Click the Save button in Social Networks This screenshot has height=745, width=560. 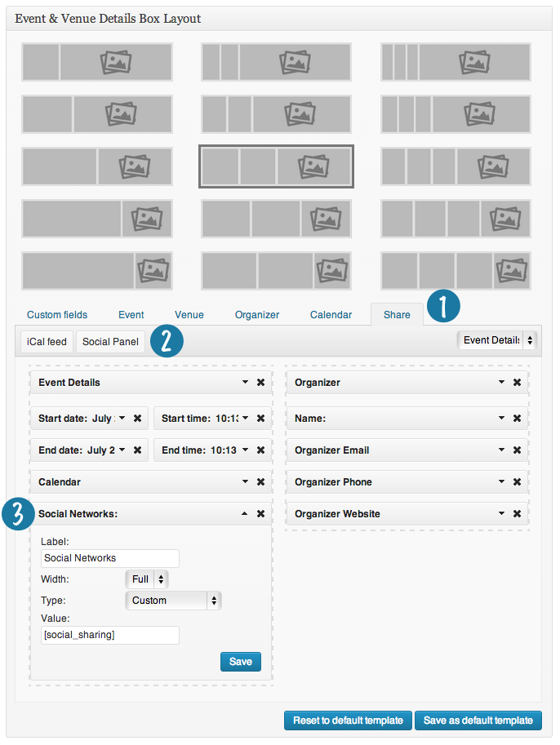click(240, 662)
